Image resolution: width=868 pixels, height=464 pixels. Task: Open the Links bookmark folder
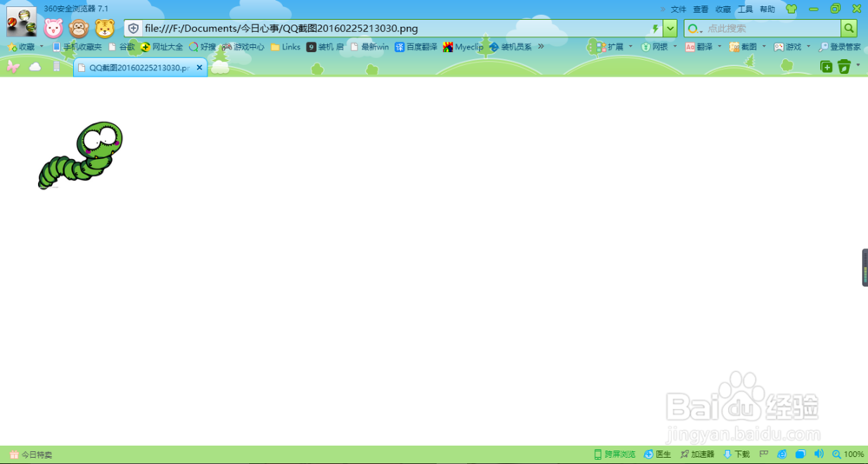point(286,47)
